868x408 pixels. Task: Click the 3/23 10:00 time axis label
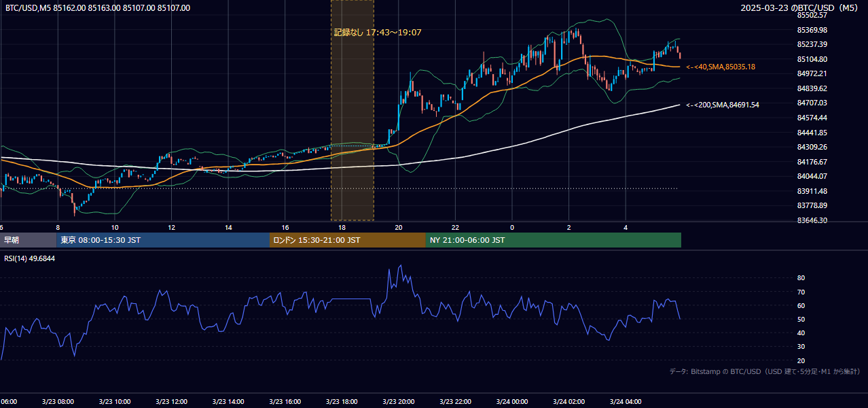pyautogui.click(x=114, y=402)
